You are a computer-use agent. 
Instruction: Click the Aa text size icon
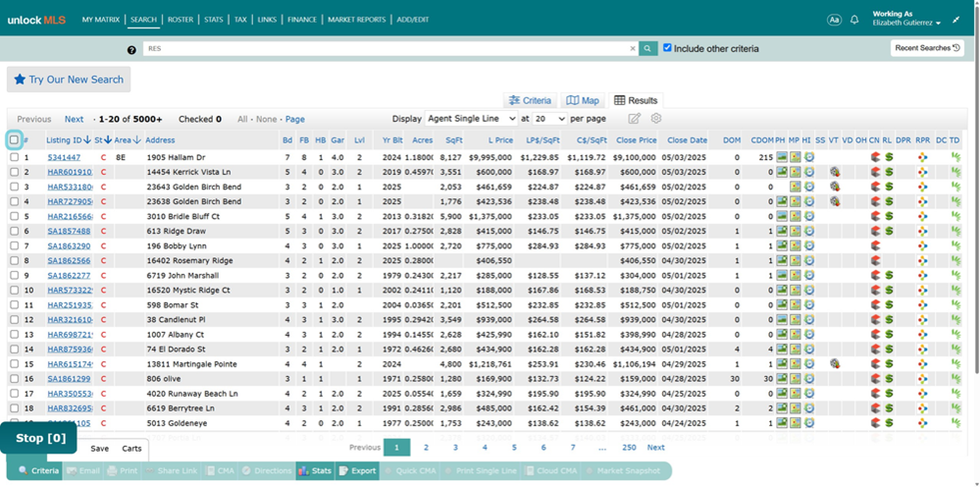tap(834, 20)
